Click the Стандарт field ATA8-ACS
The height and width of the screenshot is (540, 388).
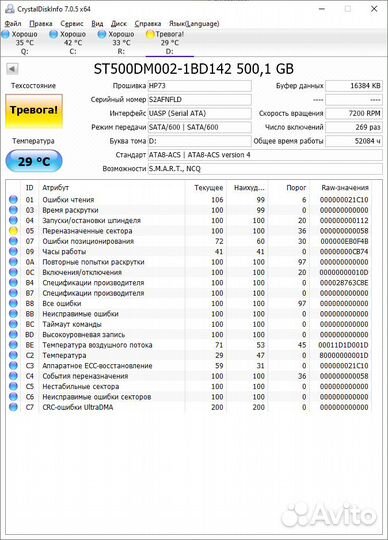(x=265, y=155)
